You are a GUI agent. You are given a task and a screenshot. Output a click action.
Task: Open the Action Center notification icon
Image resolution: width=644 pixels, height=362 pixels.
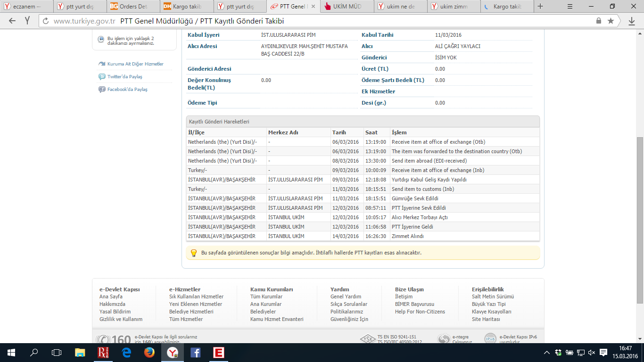603,352
